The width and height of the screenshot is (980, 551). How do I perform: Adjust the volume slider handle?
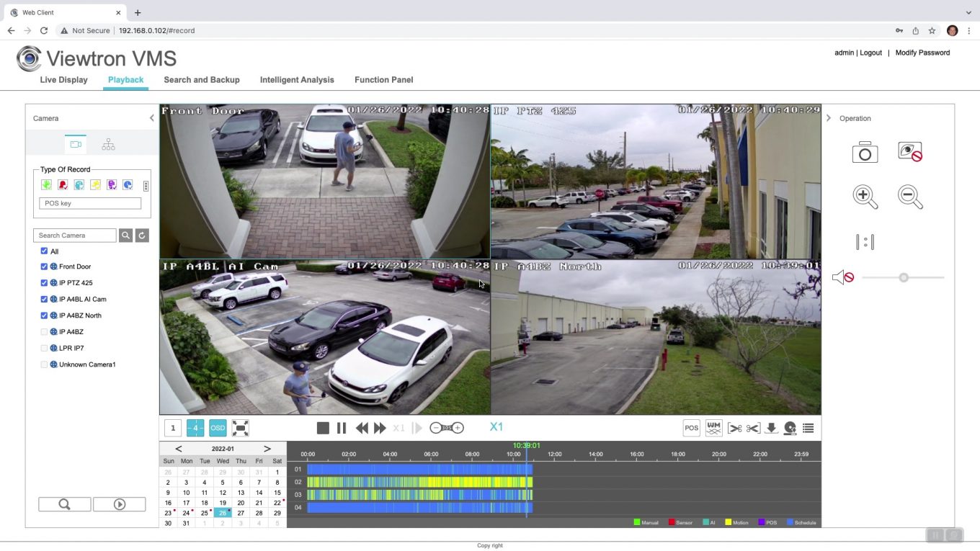click(904, 277)
